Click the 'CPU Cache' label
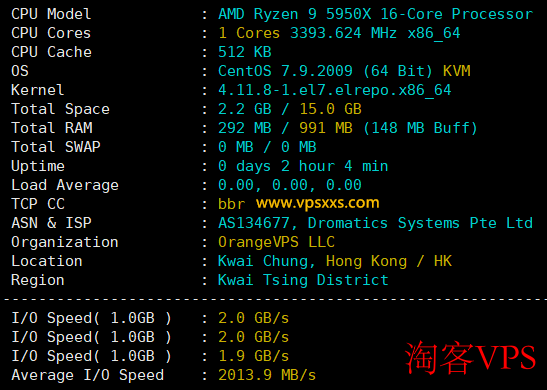 coord(51,52)
